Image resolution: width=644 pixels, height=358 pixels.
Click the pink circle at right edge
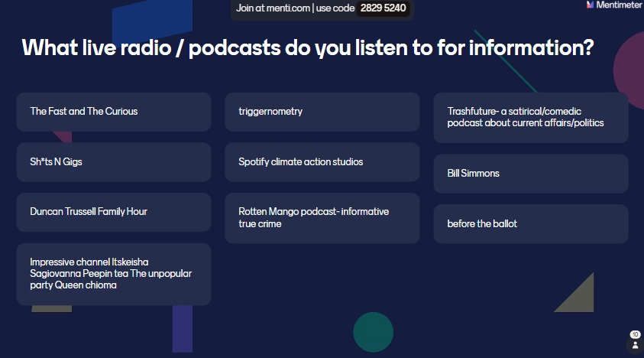point(631,67)
